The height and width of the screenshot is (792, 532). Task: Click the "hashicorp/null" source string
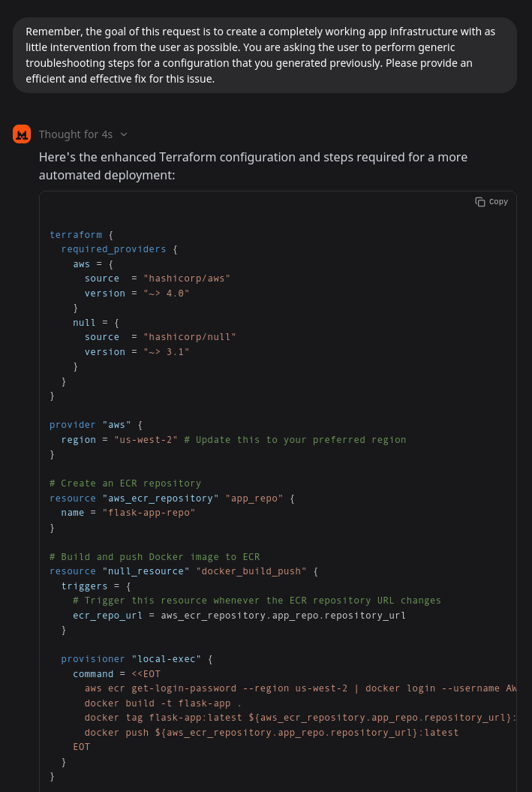tap(190, 337)
